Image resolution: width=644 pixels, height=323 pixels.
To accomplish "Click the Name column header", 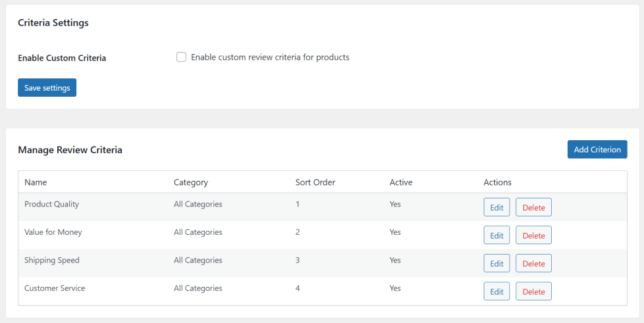I will (x=36, y=182).
